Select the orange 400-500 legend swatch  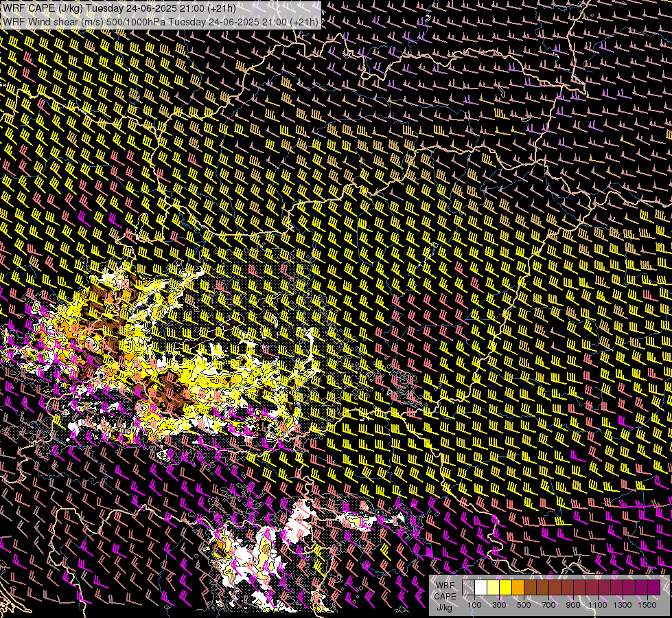518,587
